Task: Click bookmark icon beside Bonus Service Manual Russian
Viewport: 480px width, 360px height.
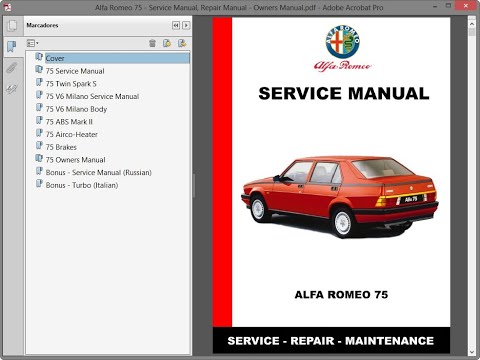Action: click(39, 171)
